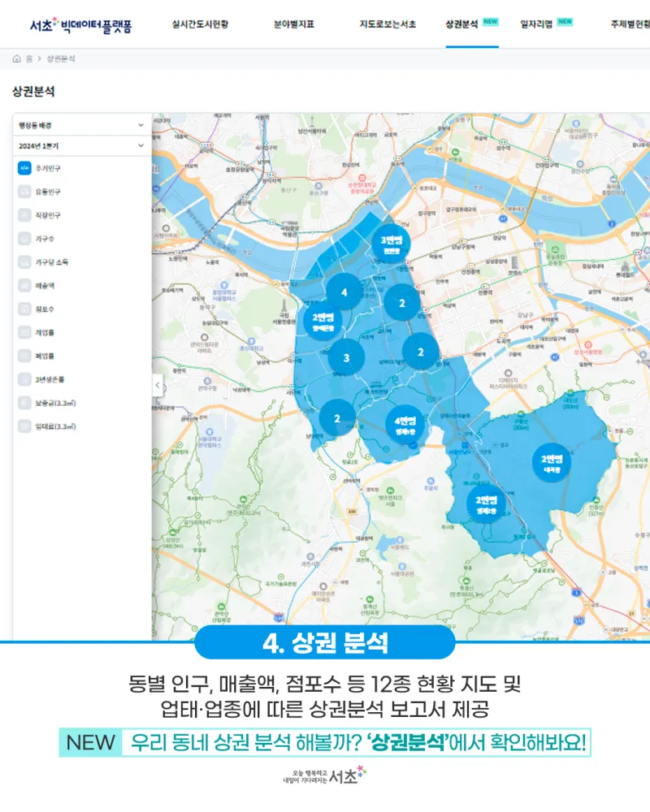Choose the 직장인구 indicator icon

click(x=24, y=216)
